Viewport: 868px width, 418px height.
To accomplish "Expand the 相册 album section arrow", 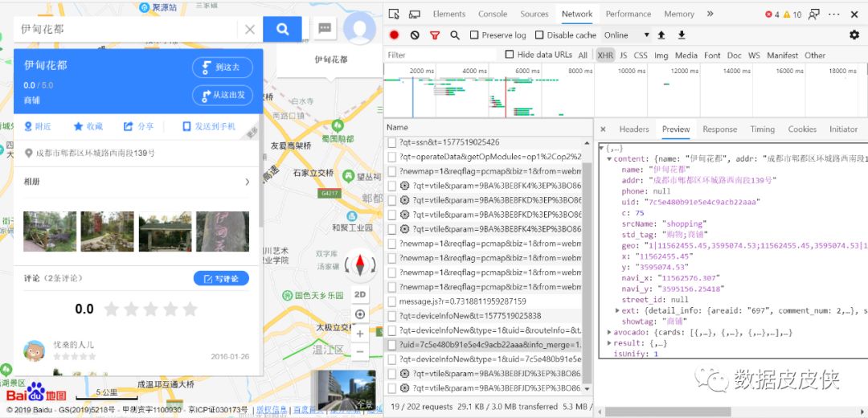I will 247,182.
